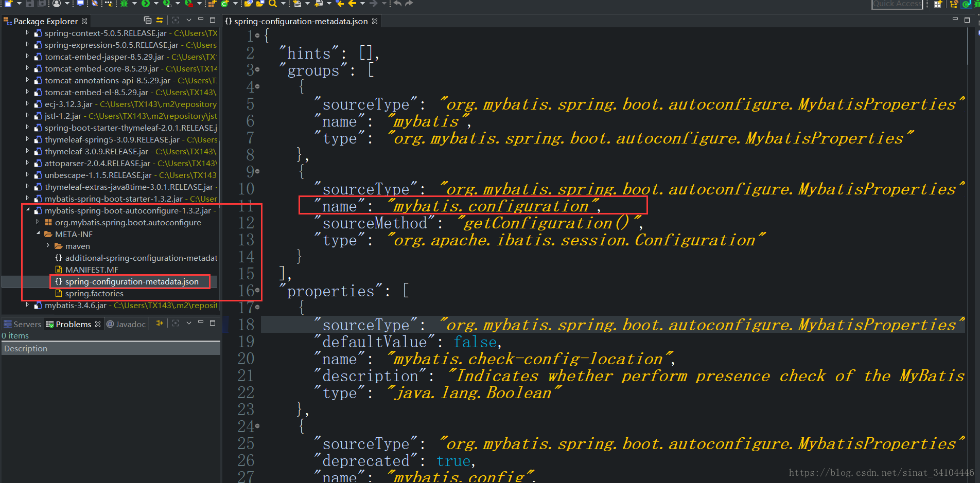Click the Description column header

click(111, 348)
